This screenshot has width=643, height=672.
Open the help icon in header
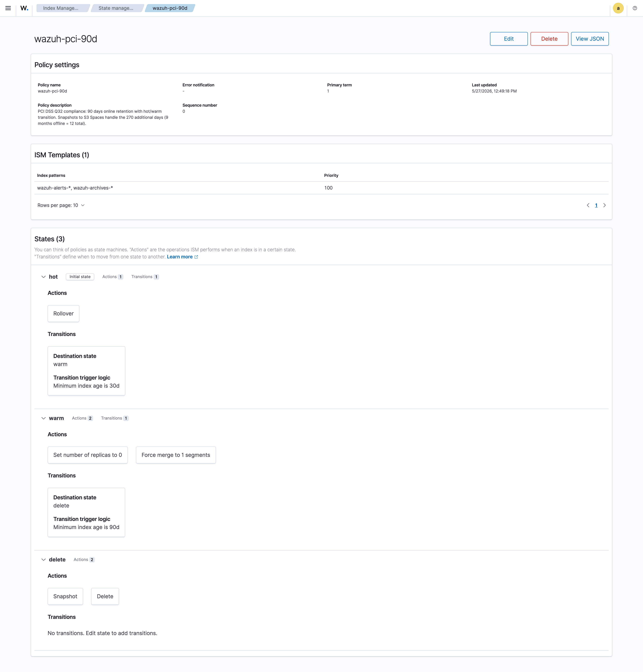tap(635, 8)
